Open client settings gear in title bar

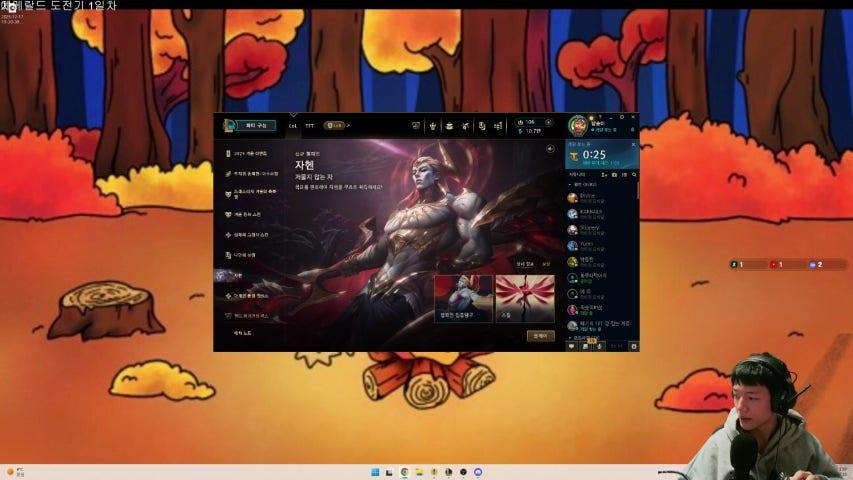[x=622, y=117]
